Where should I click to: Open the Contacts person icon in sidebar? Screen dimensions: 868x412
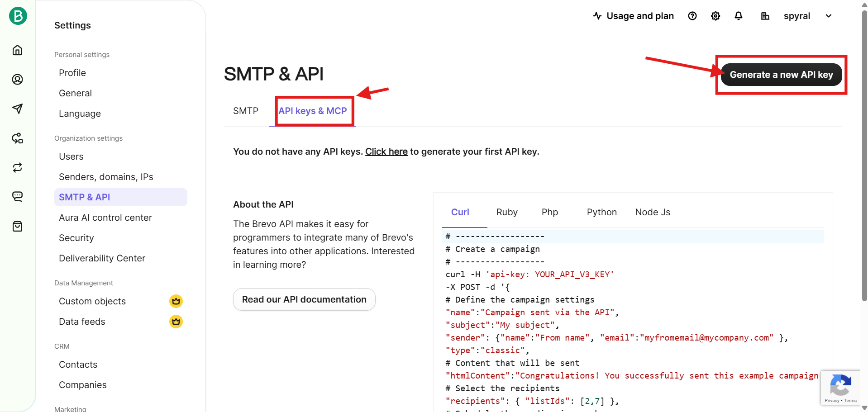point(17,79)
